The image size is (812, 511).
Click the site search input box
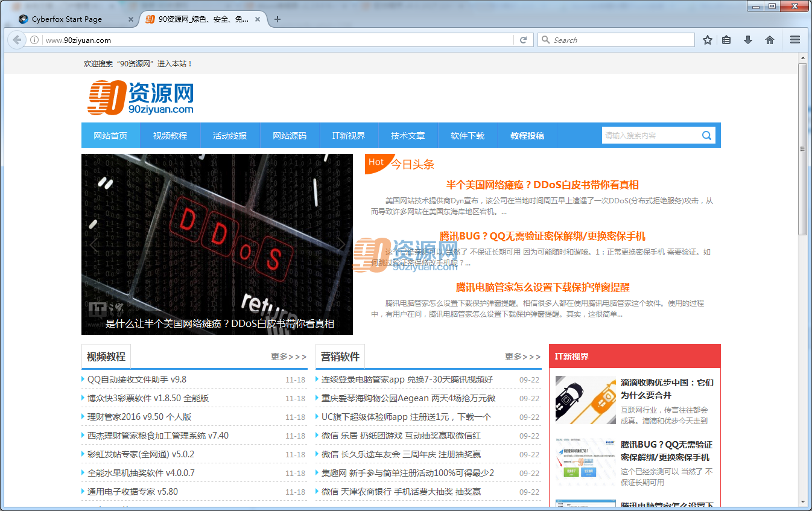[x=650, y=136]
